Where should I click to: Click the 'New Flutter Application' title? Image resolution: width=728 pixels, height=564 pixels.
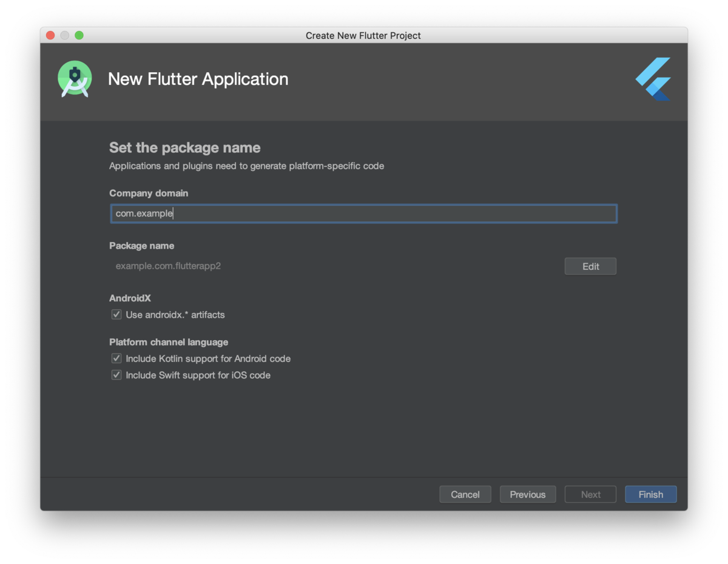(x=198, y=79)
